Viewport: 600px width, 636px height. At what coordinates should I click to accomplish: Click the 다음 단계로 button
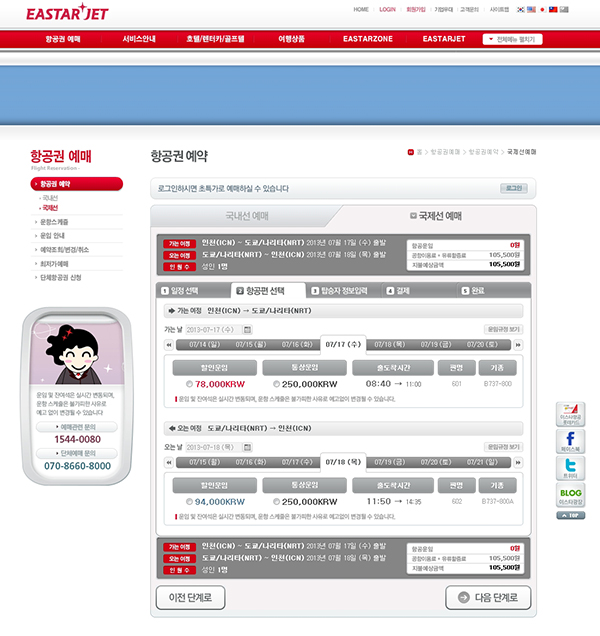coord(488,597)
